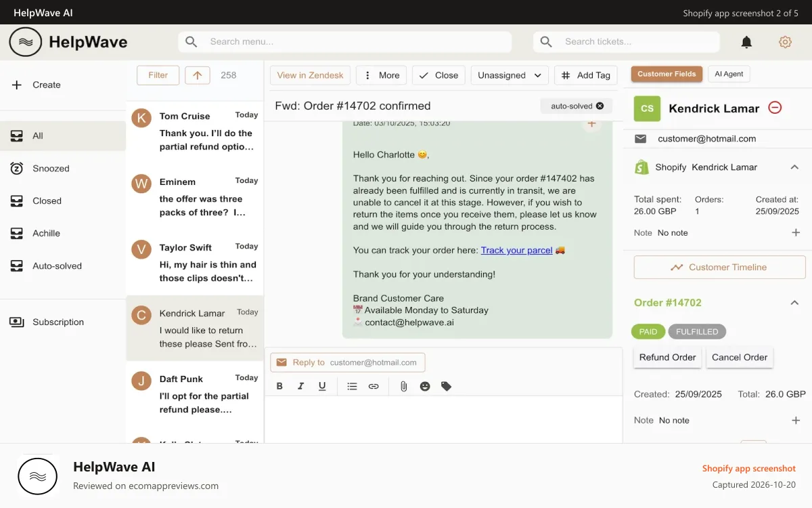Viewport: 812px width, 508px height.
Task: Click the notification bell icon
Action: click(x=746, y=42)
